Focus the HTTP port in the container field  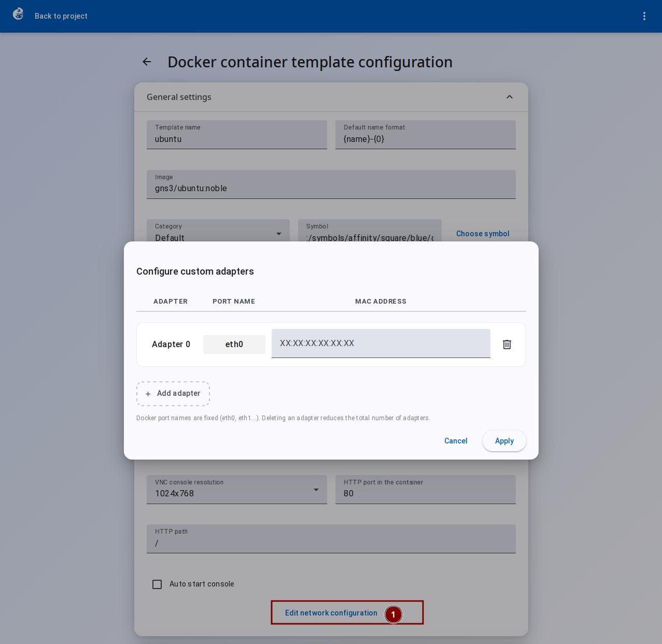426,489
